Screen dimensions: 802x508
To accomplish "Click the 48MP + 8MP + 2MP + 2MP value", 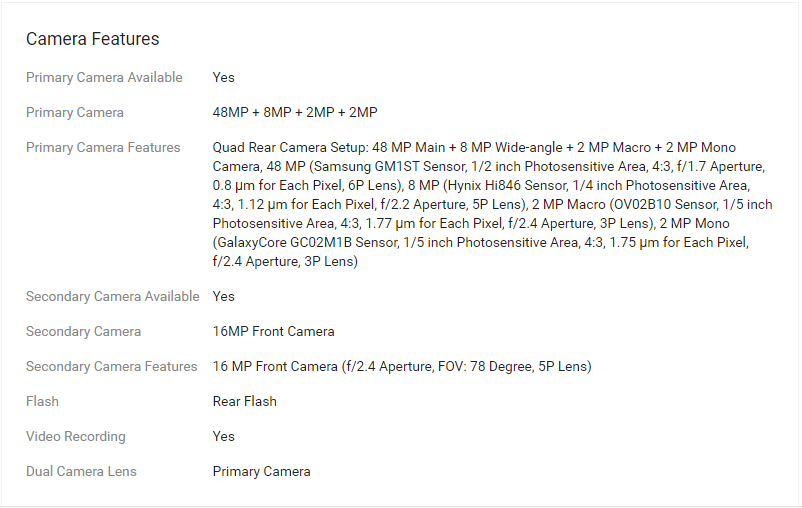I will coord(295,113).
